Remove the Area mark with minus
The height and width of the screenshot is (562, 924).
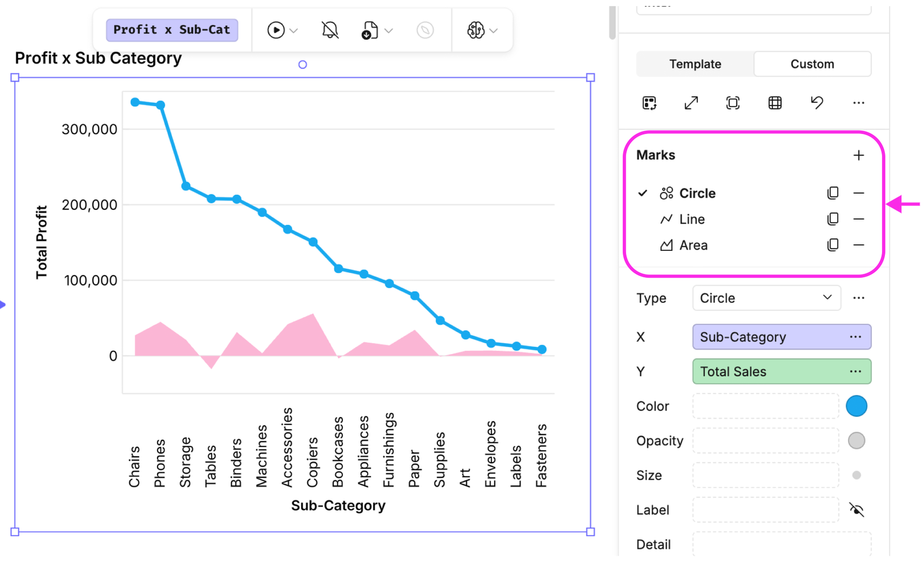click(x=858, y=245)
